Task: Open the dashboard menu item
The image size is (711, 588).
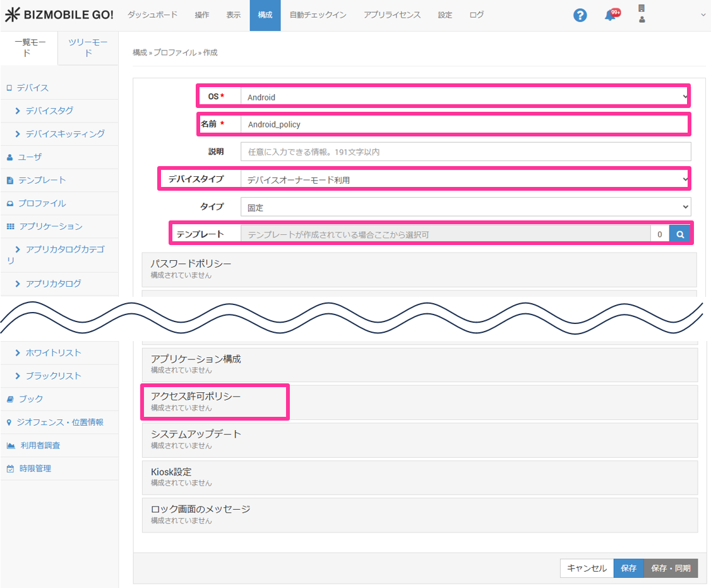Action: (x=152, y=15)
